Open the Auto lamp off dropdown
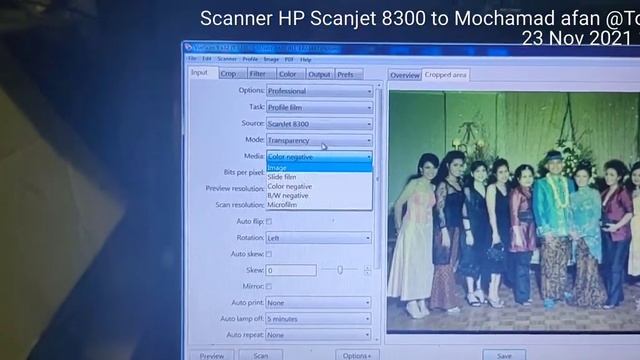The image size is (640, 360). click(318, 319)
